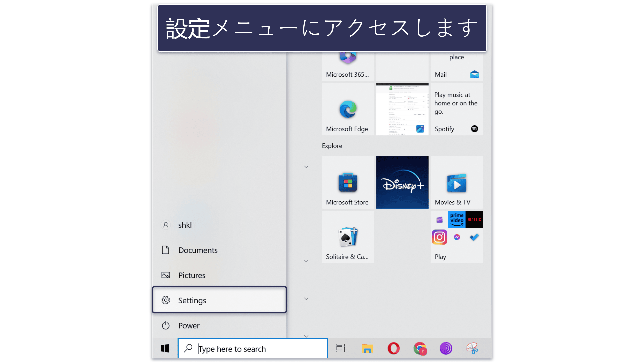Open the Solitaire & Casual Games tile

348,237
